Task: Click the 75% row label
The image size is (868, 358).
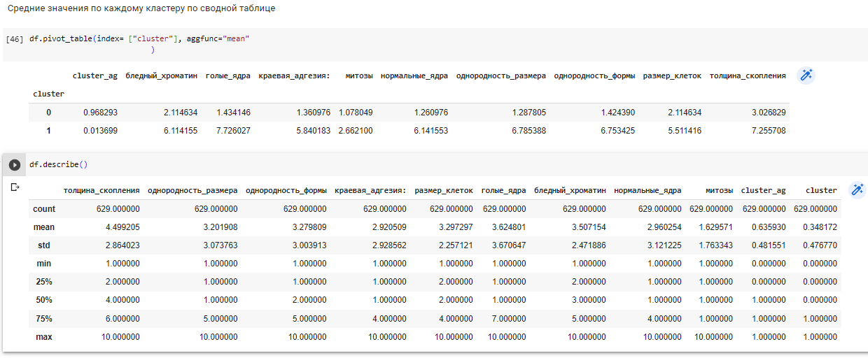Action: [x=45, y=318]
